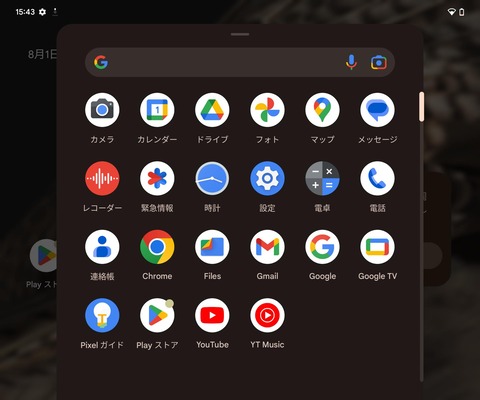Tap the Wi-Fi icon in status bar
Image resolution: width=480 pixels, height=400 pixels.
click(x=451, y=12)
